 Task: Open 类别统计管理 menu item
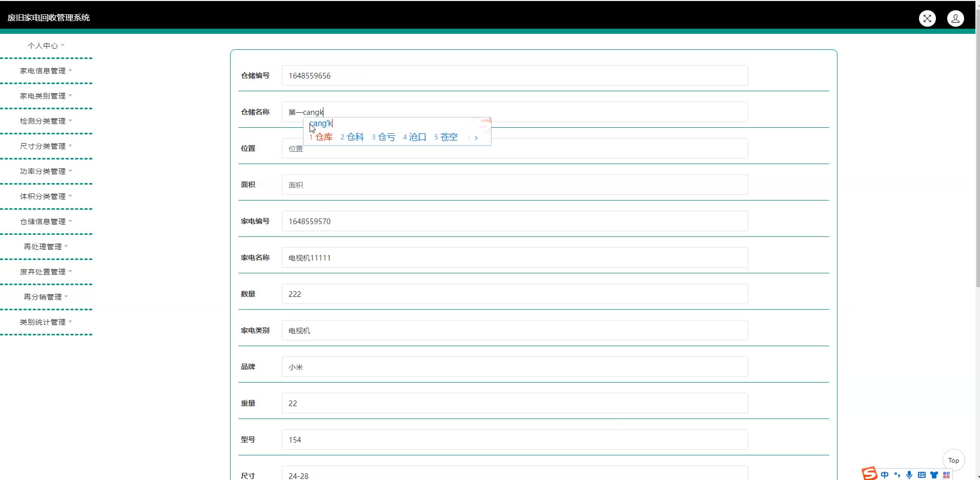pyautogui.click(x=46, y=322)
